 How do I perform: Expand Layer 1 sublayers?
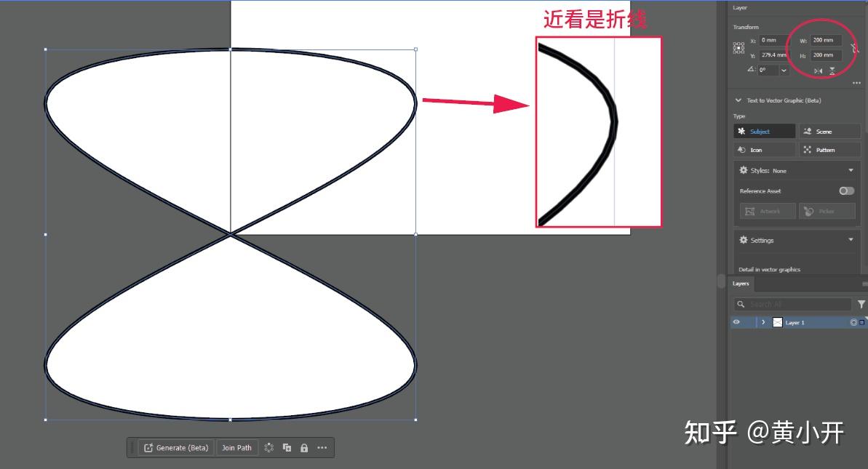tap(763, 322)
